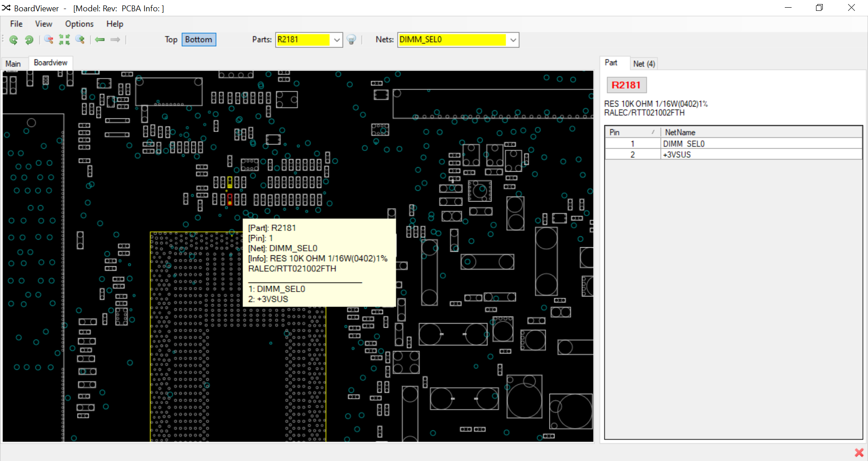Switch to the Net (4) tab
This screenshot has height=461, width=868.
click(x=644, y=64)
